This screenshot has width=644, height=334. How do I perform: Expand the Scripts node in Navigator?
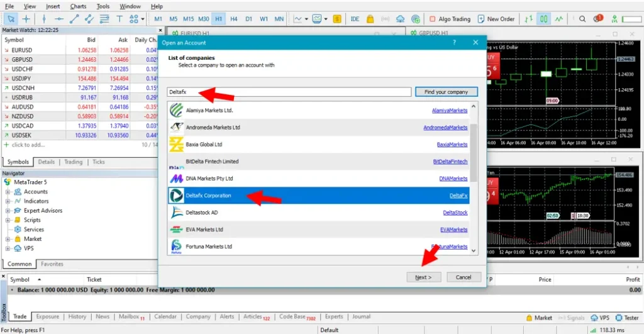coord(8,220)
